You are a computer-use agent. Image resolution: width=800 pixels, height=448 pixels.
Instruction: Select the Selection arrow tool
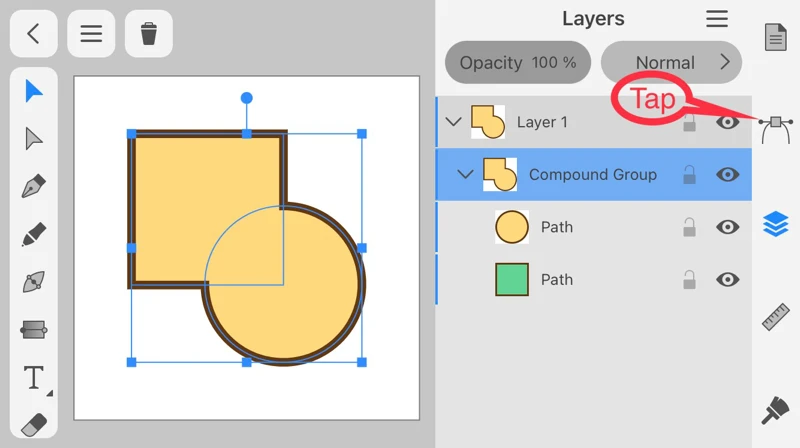tap(34, 91)
